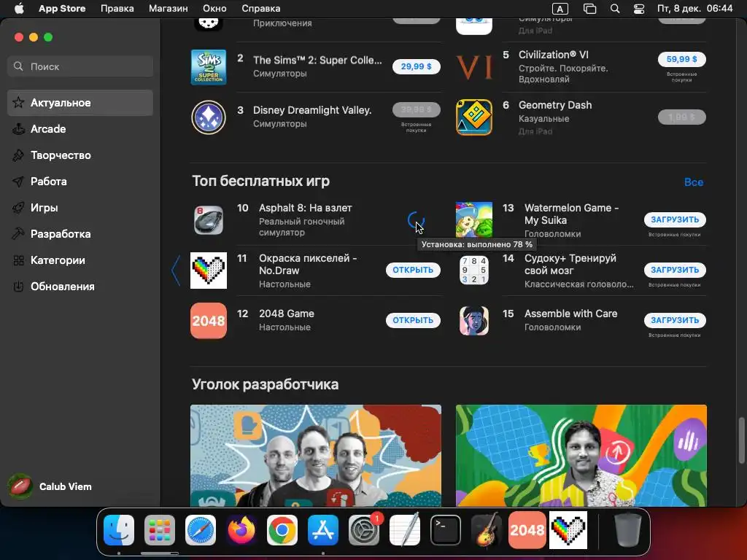Click Загрузить for Watermelon Game
Screen dimensions: 747x560
click(675, 219)
